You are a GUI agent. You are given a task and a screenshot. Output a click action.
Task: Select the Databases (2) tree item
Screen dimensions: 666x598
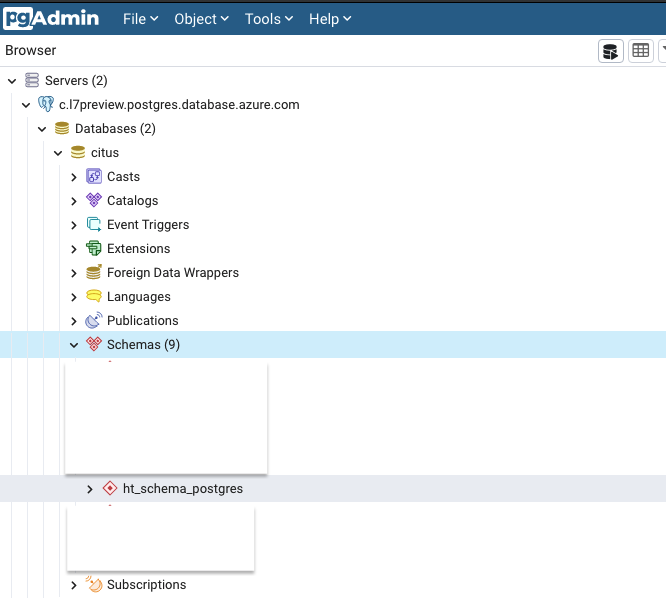pyautogui.click(x=115, y=128)
